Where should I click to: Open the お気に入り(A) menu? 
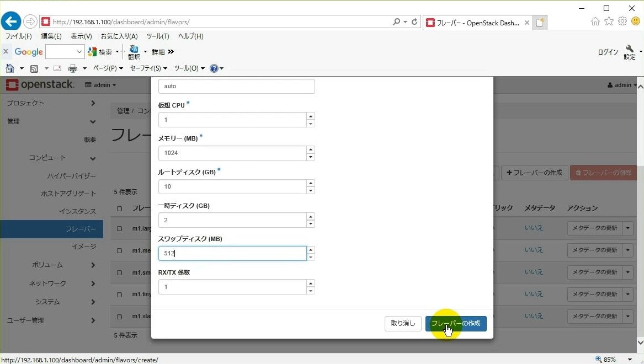pyautogui.click(x=120, y=36)
